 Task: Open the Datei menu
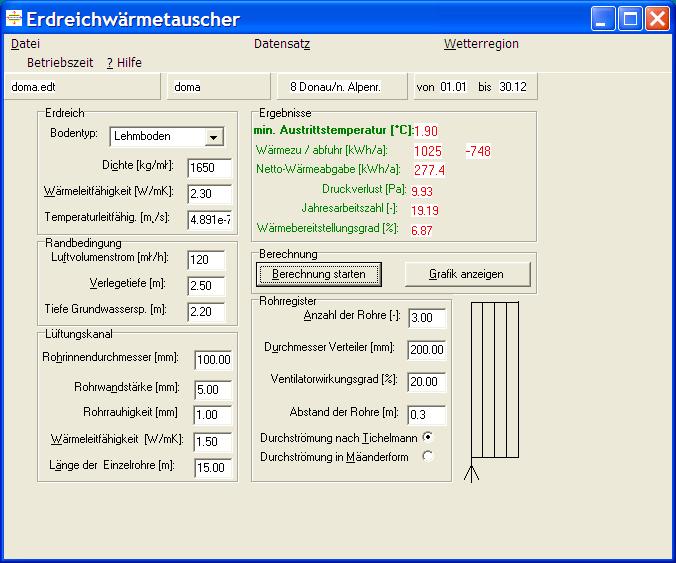(25, 44)
